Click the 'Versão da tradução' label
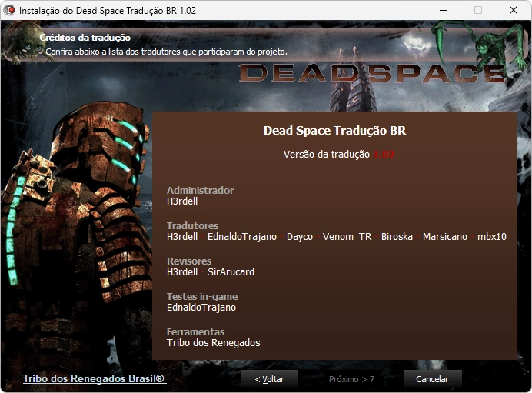This screenshot has height=393, width=532. 327,155
